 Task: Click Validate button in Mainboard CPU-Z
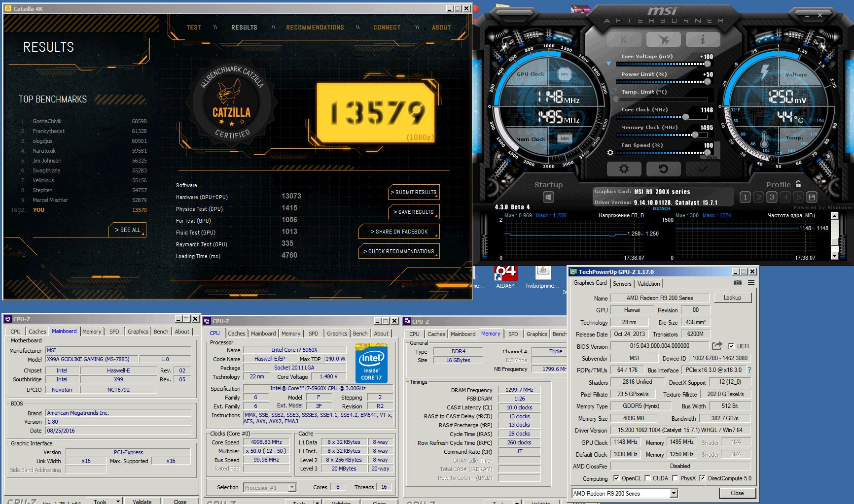click(142, 501)
